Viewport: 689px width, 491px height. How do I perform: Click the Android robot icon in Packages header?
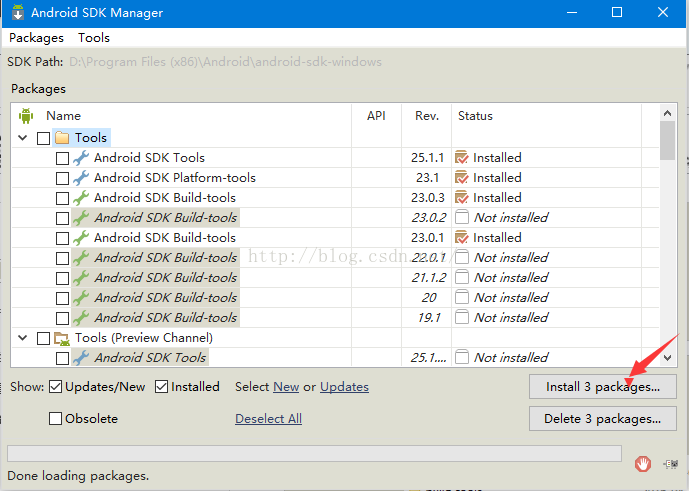26,116
